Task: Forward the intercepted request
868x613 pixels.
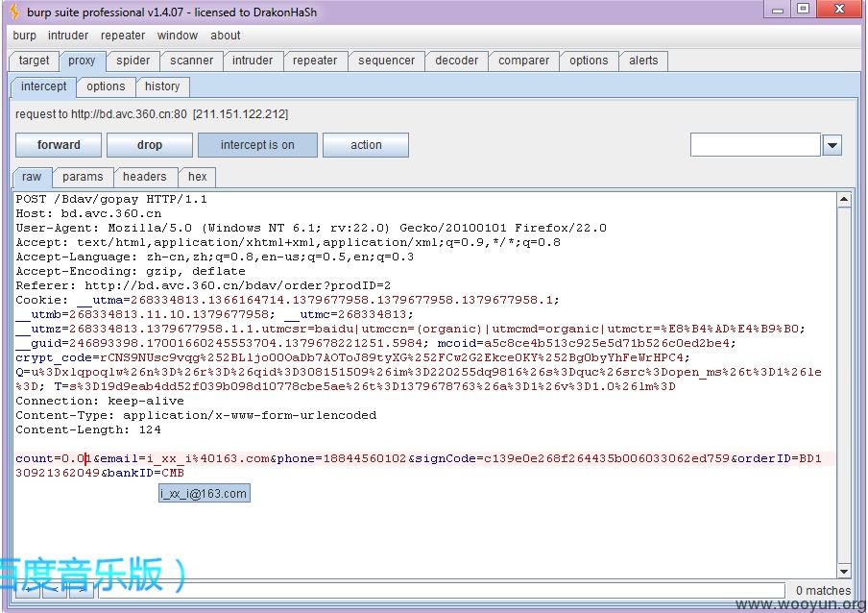Action: (59, 145)
